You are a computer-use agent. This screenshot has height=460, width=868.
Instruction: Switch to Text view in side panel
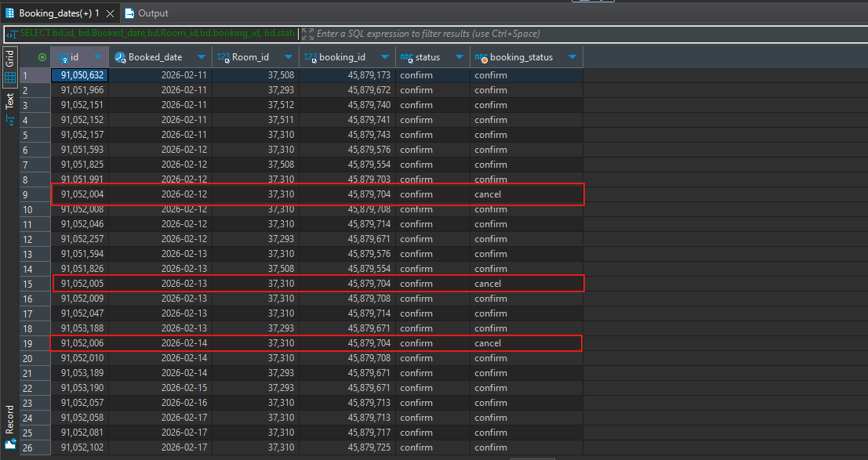(10, 108)
